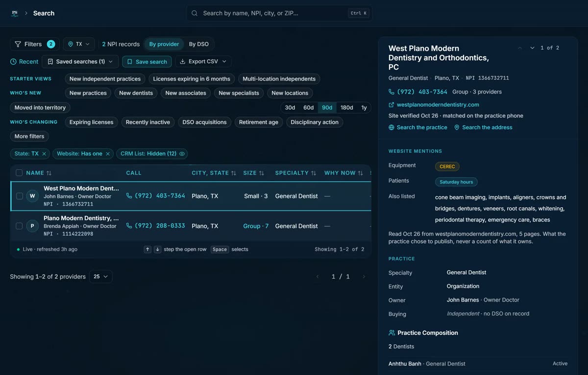Screen dimensions: 588x375
Task: Click Search the practice link
Action: (x=418, y=127)
